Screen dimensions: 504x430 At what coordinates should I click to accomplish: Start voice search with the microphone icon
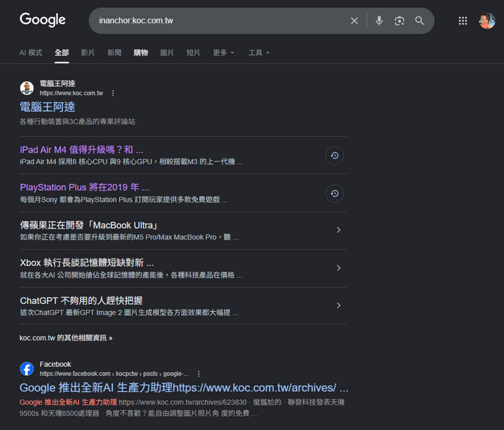[380, 21]
